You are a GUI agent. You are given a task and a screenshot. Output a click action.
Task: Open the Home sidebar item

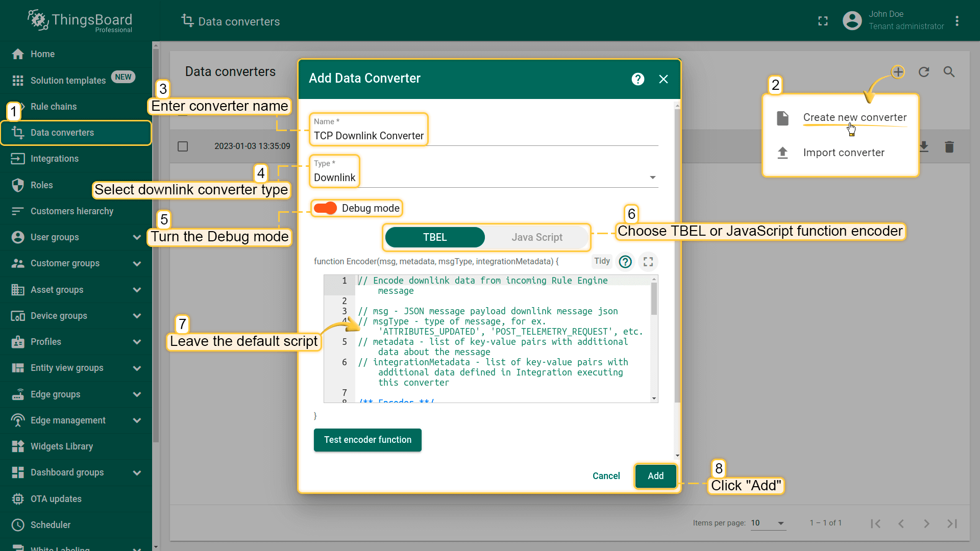[x=76, y=54]
